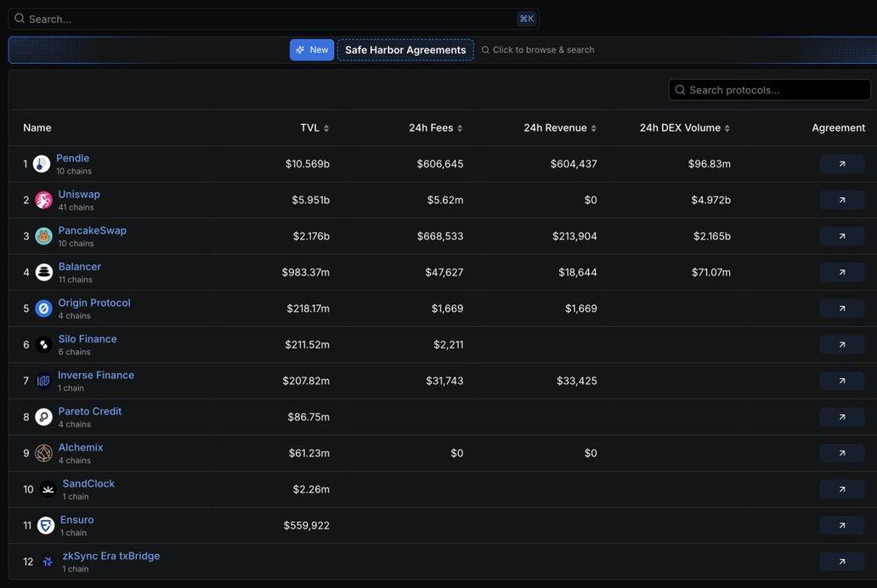Open Safe Harbor Agreements banner
The width and height of the screenshot is (877, 588).
point(405,50)
